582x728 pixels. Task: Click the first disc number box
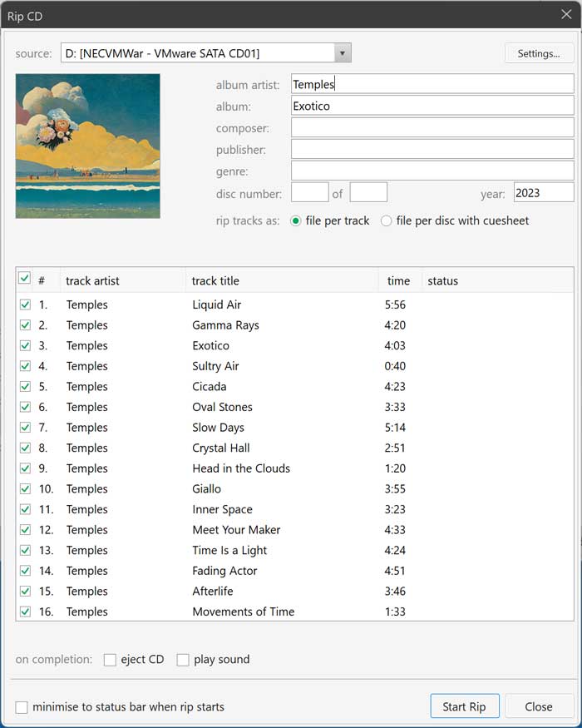[x=309, y=191]
